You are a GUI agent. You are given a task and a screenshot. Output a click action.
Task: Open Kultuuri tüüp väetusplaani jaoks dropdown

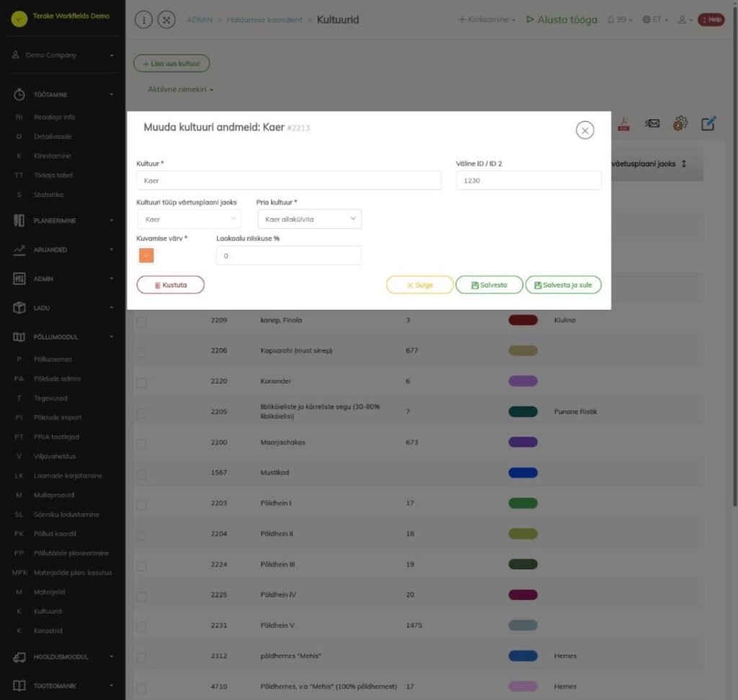tap(190, 219)
